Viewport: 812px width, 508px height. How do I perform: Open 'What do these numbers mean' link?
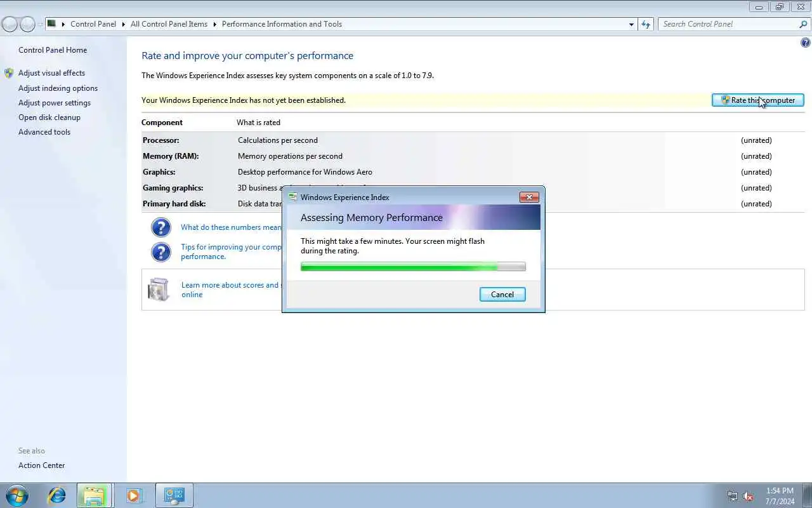coord(231,227)
